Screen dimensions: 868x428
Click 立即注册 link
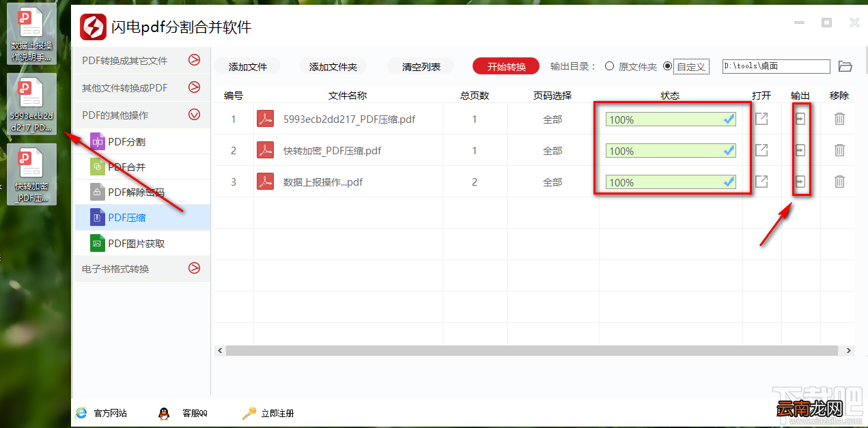click(x=278, y=414)
